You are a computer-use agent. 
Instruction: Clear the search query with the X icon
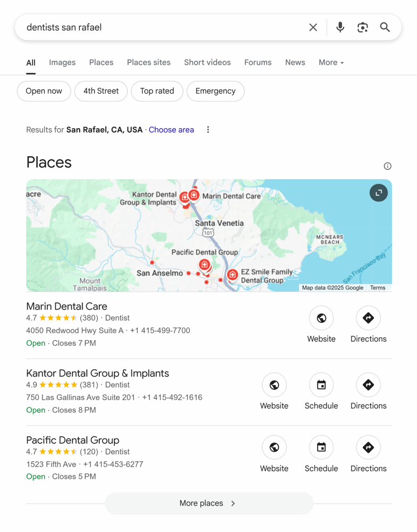[313, 27]
